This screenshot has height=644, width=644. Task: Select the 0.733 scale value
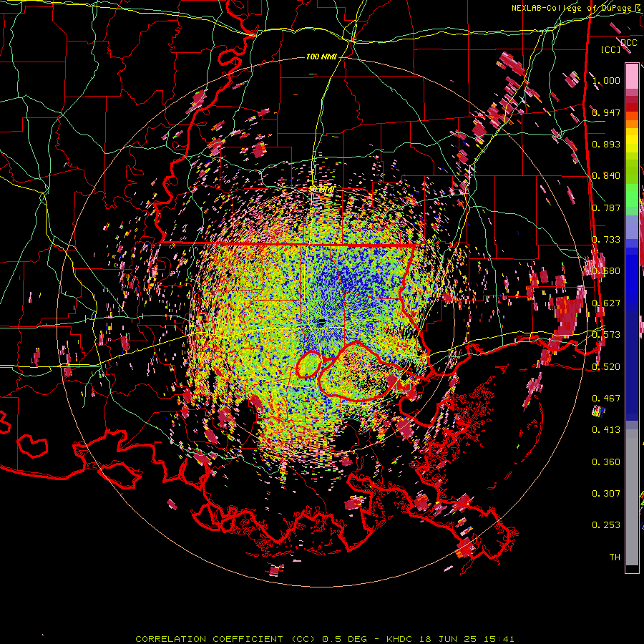606,240
